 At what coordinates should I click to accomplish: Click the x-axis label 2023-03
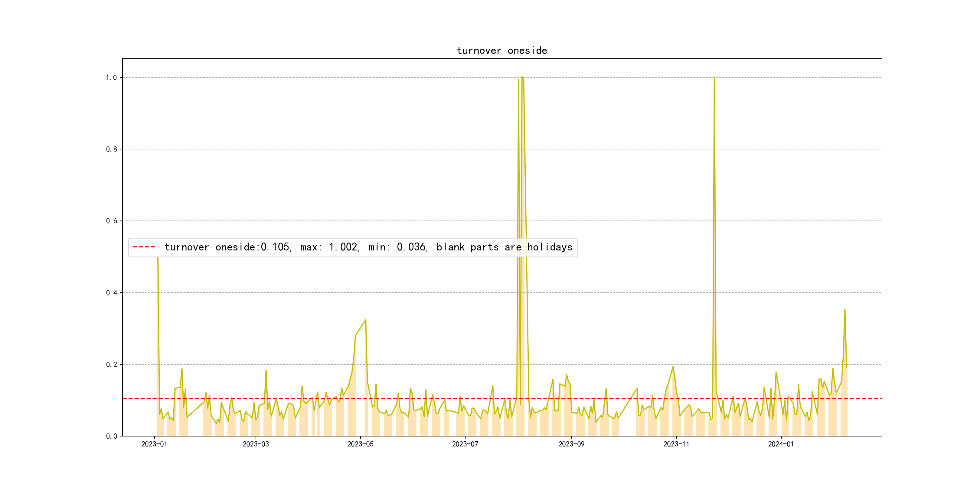[x=256, y=444]
